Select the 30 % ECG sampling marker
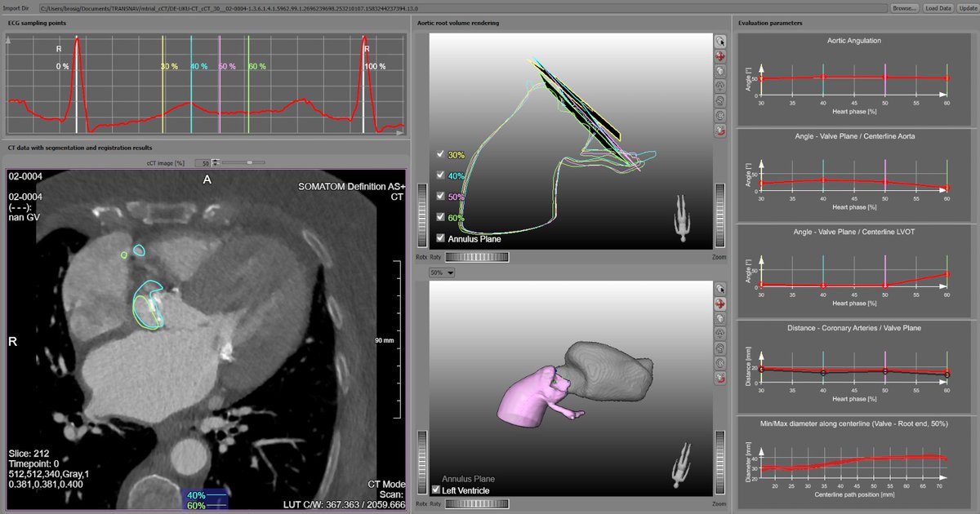Viewport: 980px width, 514px height. tap(163, 83)
